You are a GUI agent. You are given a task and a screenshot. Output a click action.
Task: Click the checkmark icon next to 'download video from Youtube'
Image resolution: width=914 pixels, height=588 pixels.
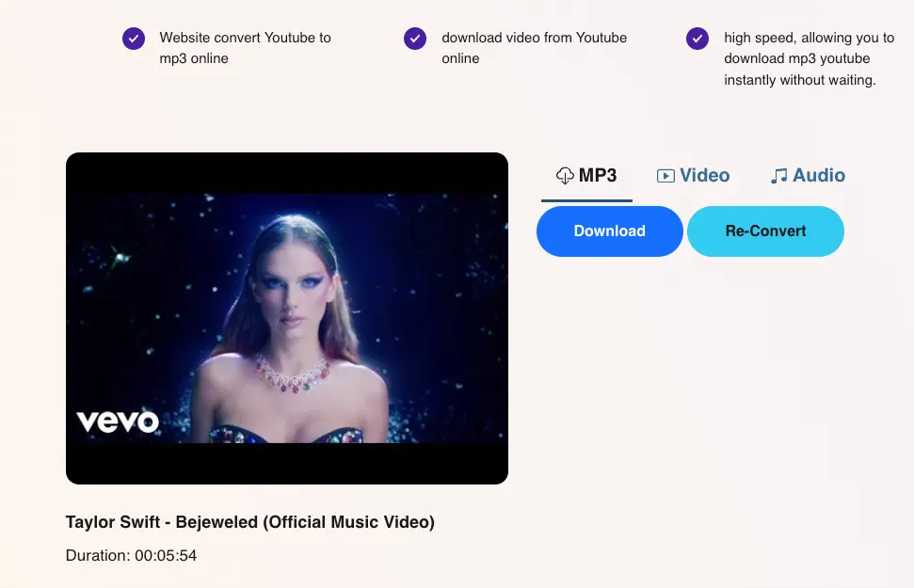pos(415,39)
